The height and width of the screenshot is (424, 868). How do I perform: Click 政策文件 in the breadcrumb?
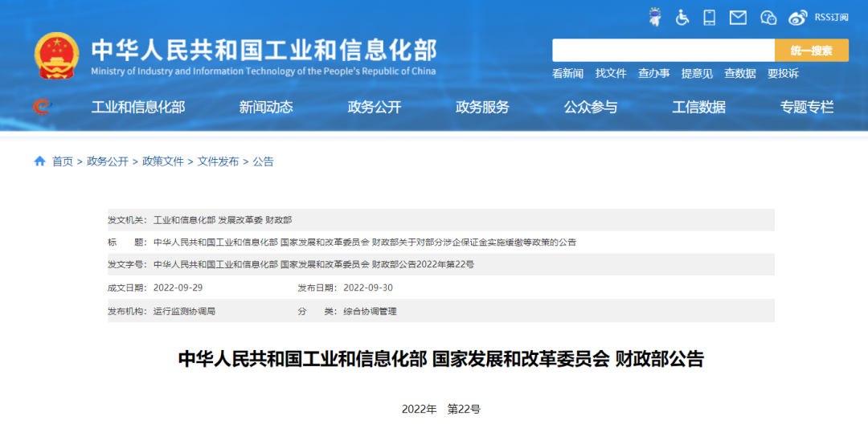point(163,161)
